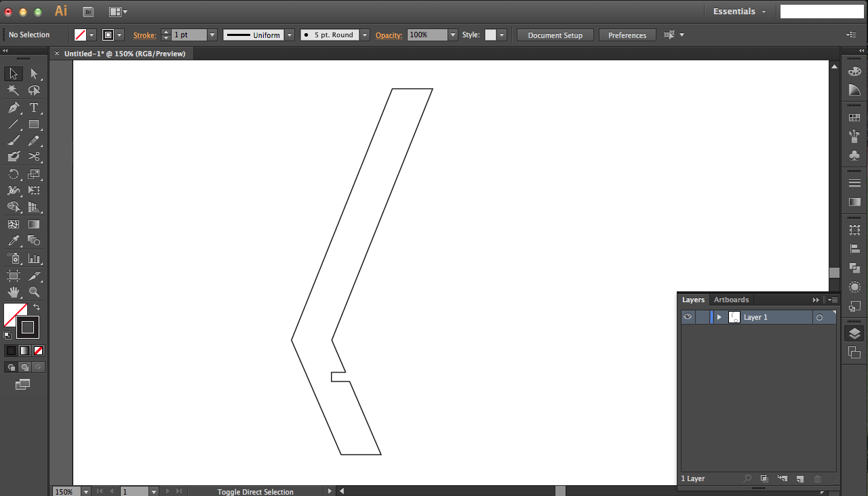Enable Draw Behind mode

(24, 367)
